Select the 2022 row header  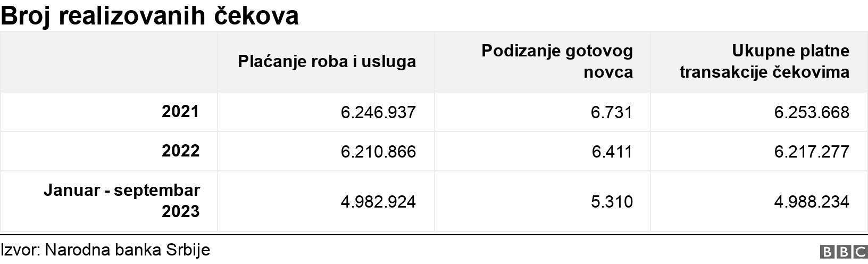[x=180, y=151]
